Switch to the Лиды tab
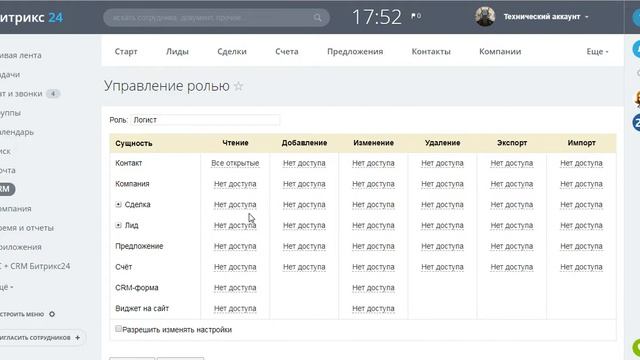 177,51
